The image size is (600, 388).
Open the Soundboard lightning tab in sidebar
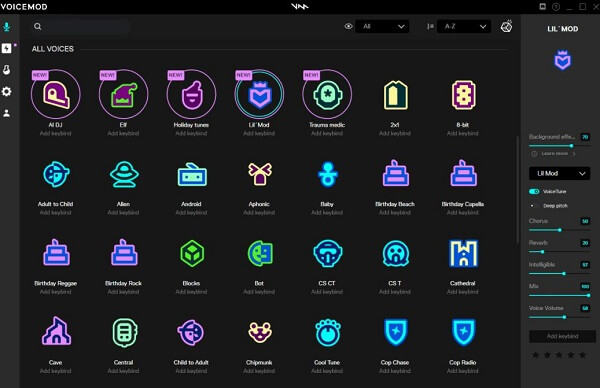click(7, 48)
